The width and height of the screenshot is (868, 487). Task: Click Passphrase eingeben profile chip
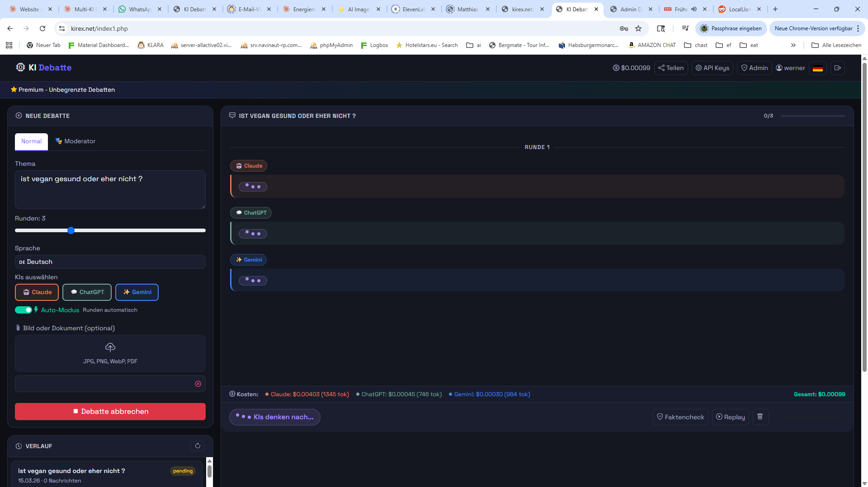click(x=731, y=28)
